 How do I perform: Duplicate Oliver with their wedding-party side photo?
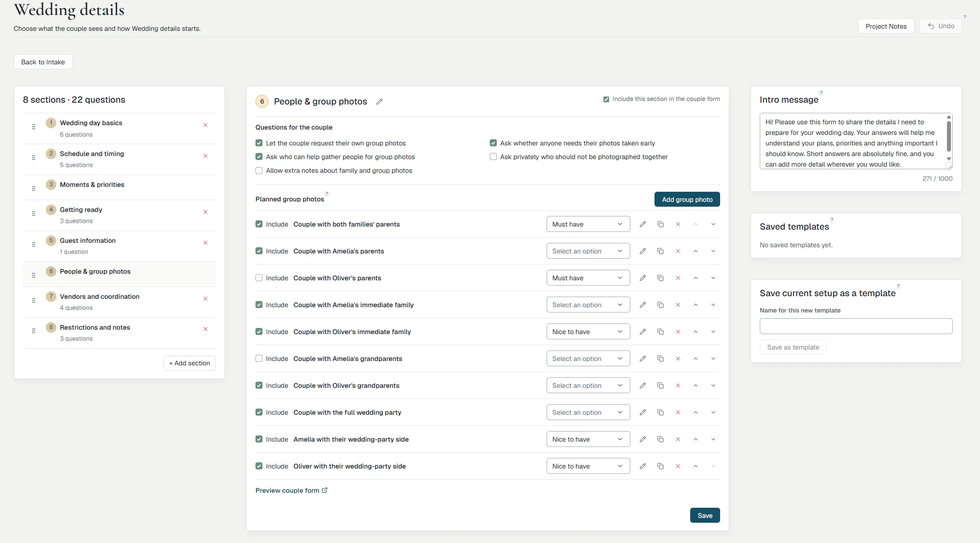660,466
